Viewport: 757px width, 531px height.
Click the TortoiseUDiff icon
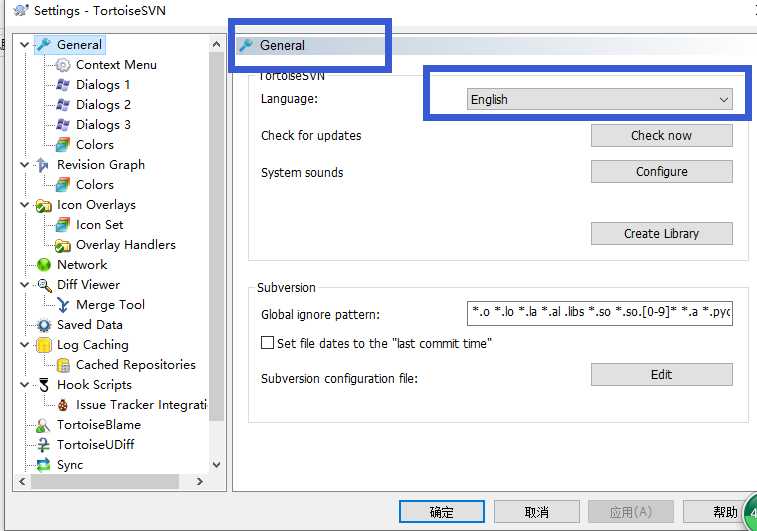pos(43,445)
